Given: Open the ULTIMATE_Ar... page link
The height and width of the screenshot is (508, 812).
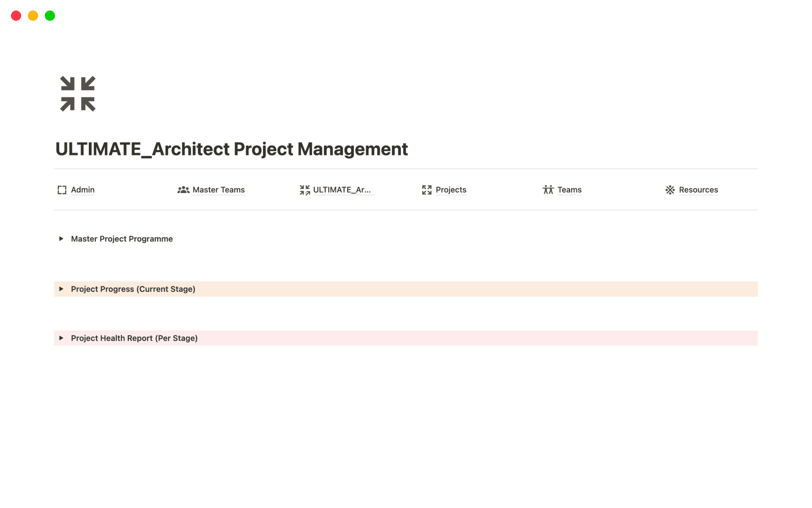Looking at the screenshot, I should [x=342, y=190].
